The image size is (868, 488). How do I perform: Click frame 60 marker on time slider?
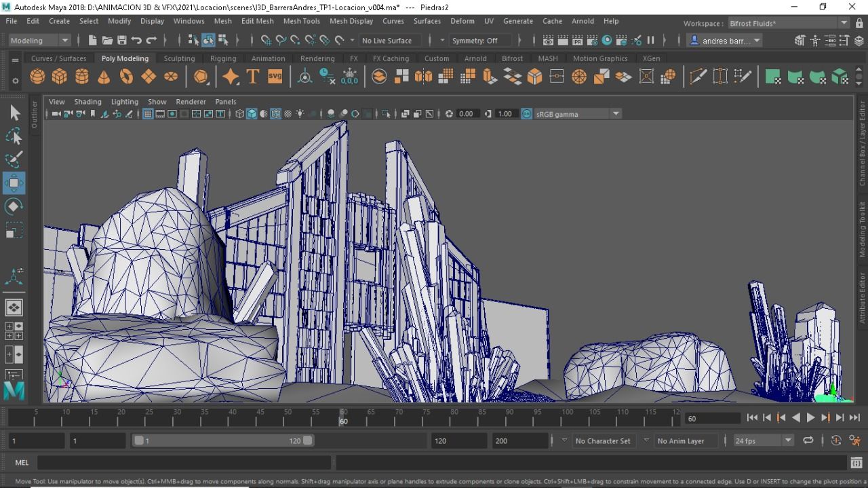(x=343, y=417)
